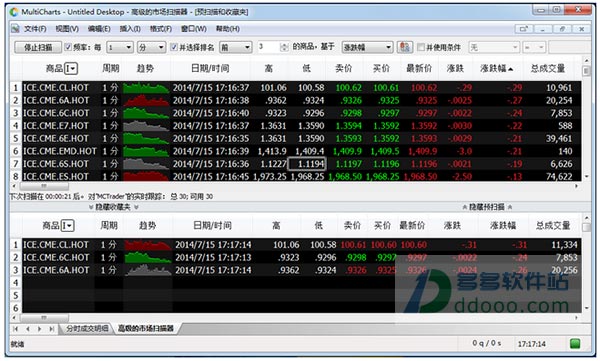
Task: Switch to the 分时成交明细 tab
Action: (87, 328)
